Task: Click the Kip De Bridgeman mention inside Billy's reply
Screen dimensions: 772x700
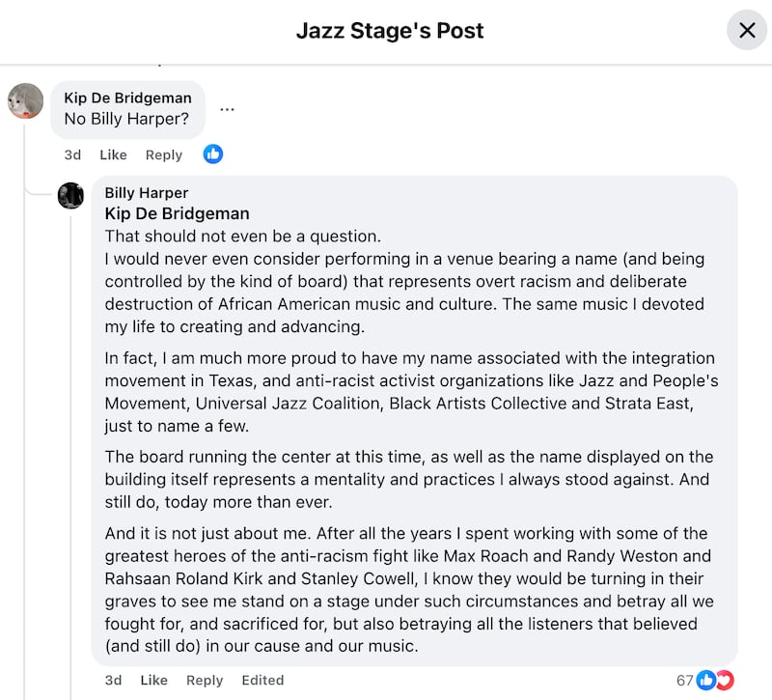Action: [x=176, y=213]
